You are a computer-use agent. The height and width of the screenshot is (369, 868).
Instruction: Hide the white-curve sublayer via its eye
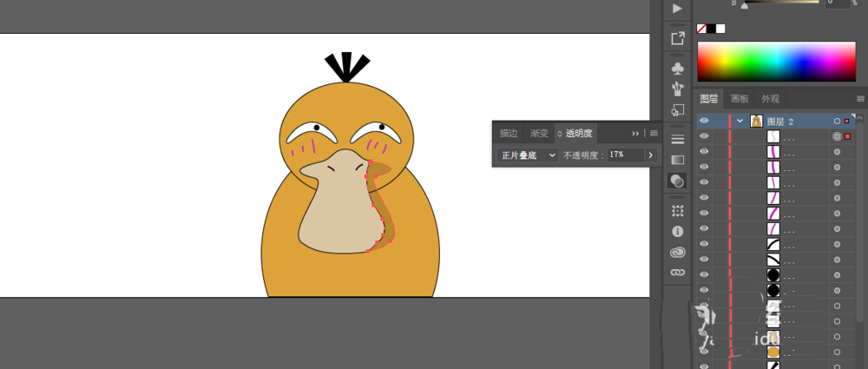point(704,136)
